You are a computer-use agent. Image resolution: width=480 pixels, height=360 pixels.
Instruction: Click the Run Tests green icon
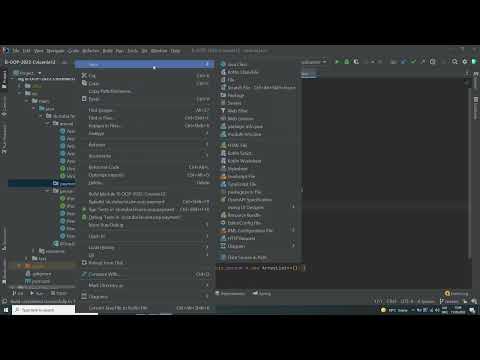pos(84,209)
